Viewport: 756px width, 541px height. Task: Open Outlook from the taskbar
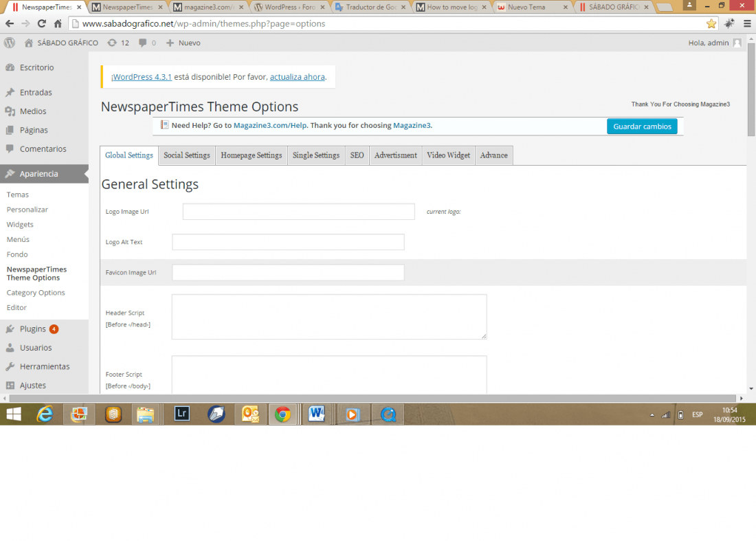click(251, 414)
